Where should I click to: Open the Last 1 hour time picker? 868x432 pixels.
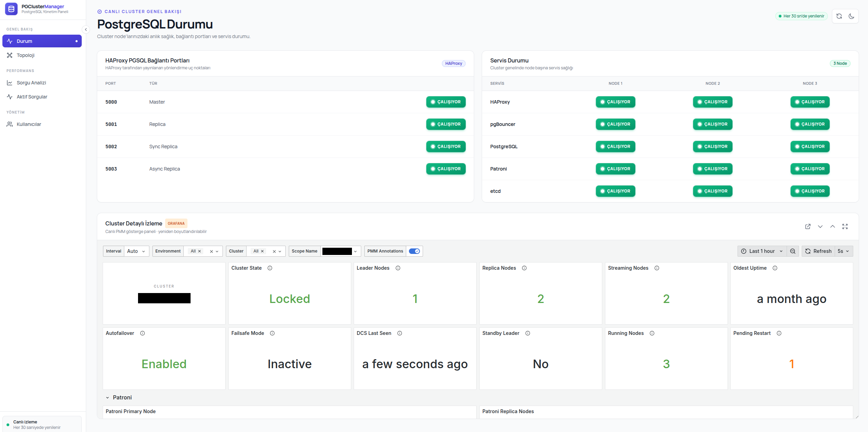[x=762, y=251]
